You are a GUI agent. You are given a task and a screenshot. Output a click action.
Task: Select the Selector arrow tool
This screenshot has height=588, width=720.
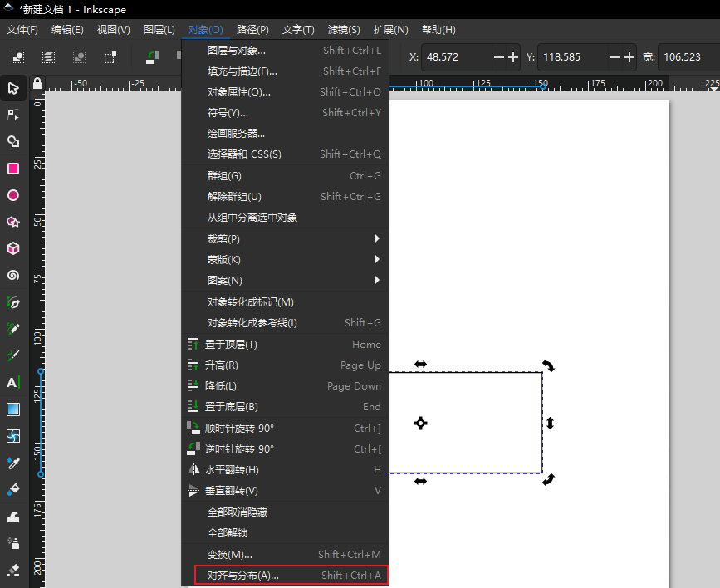(13, 88)
